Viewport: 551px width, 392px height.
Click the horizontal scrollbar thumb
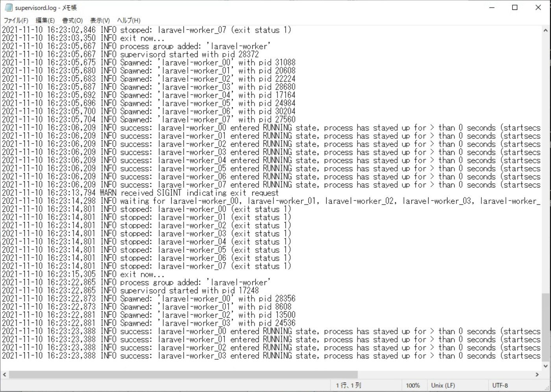pyautogui.click(x=183, y=375)
